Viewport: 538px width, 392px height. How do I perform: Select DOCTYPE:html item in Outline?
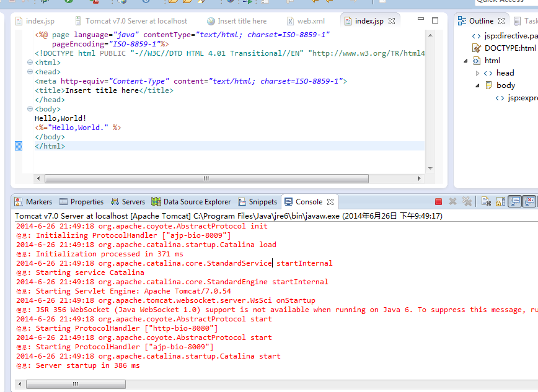click(505, 48)
